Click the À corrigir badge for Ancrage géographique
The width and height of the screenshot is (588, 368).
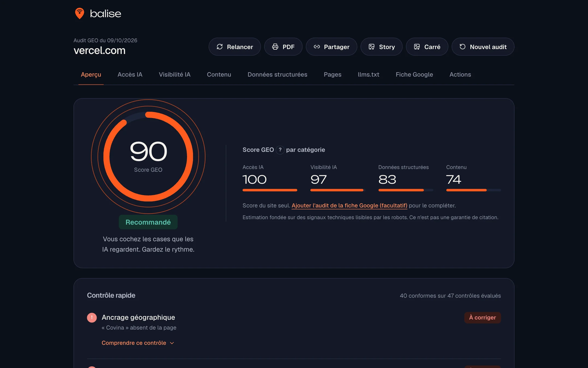(x=482, y=318)
